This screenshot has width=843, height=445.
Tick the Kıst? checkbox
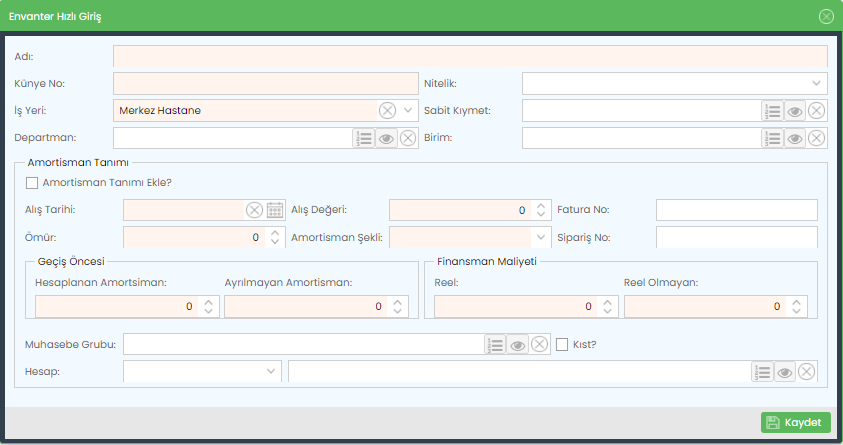(562, 344)
